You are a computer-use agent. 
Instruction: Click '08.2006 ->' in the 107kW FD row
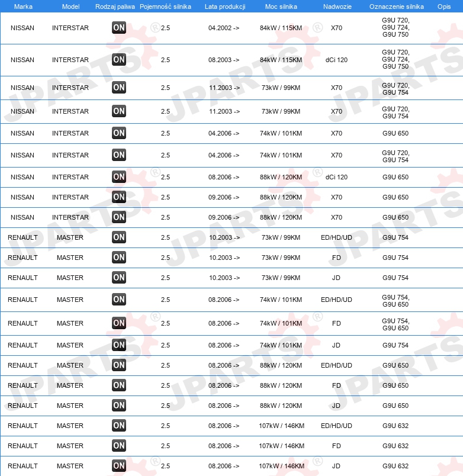[224, 446]
